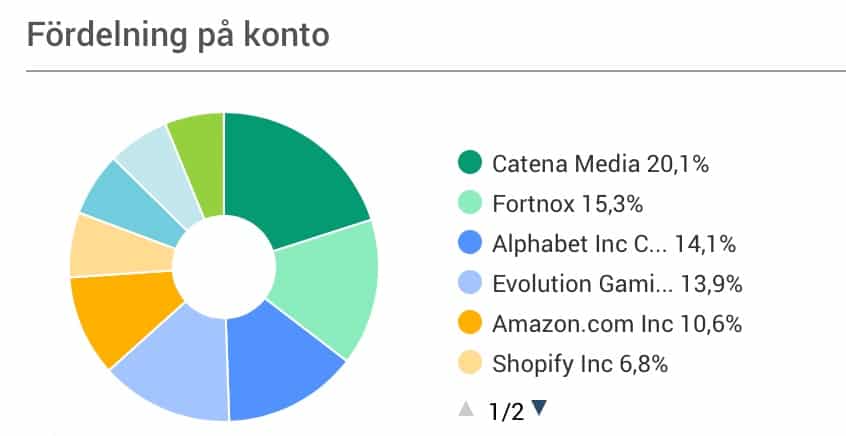Go to next legend page with down arrow
The image size is (846, 436).
point(539,408)
